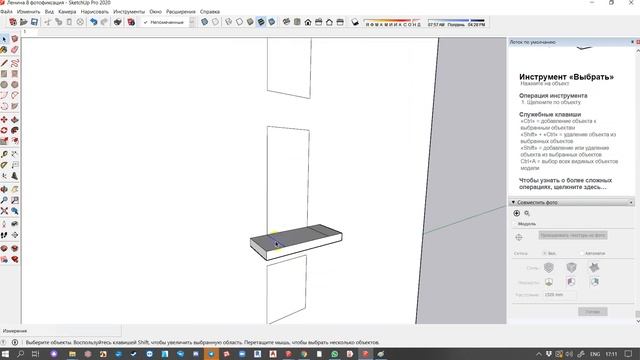
Task: Select the Автоматич grid radio option
Action: 582,253
